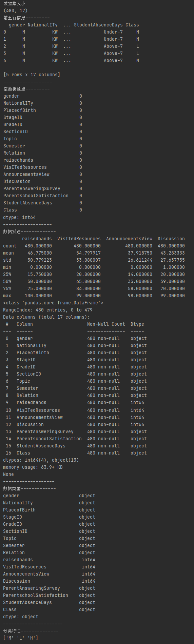Click PlaceofBirth in the null-count list
Screen dimensions: 194x644
pyautogui.click(x=20, y=110)
